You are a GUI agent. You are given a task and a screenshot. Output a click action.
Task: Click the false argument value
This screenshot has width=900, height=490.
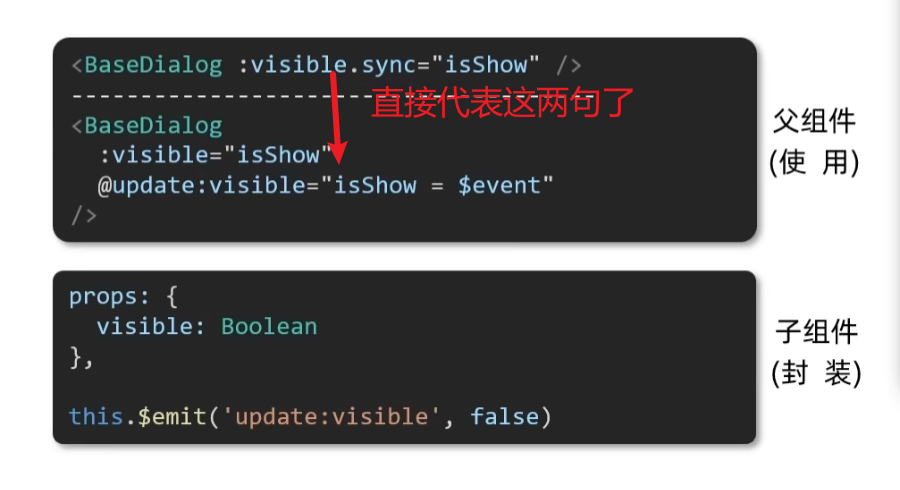coord(505,417)
